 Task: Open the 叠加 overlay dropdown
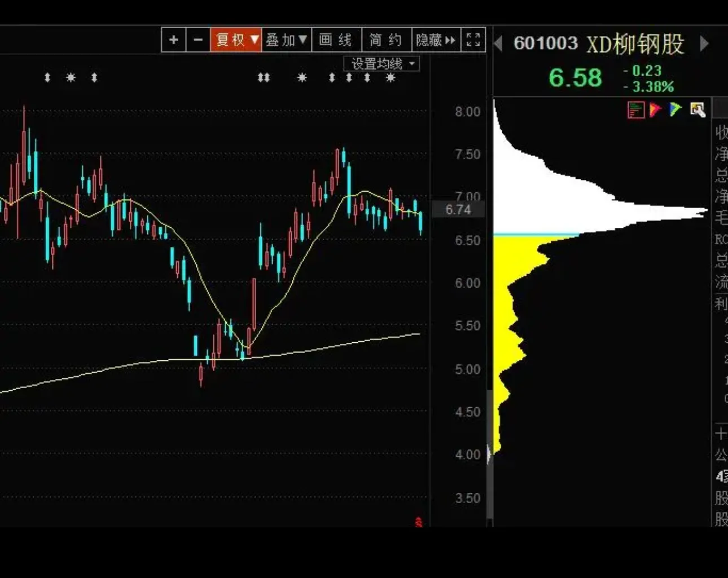pyautogui.click(x=286, y=40)
